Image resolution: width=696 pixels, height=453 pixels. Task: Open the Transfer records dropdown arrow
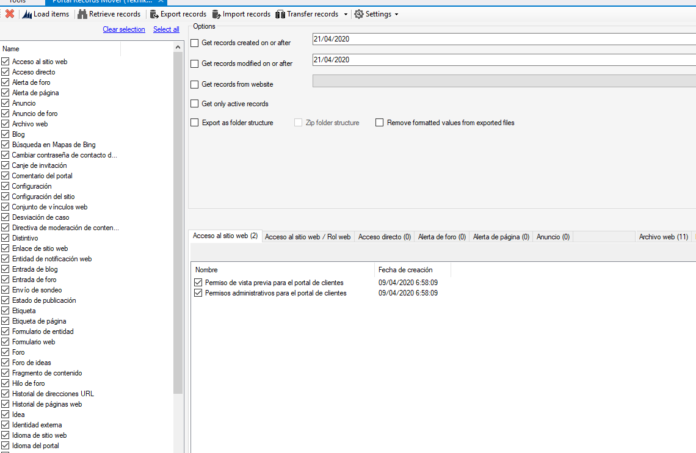point(345,15)
